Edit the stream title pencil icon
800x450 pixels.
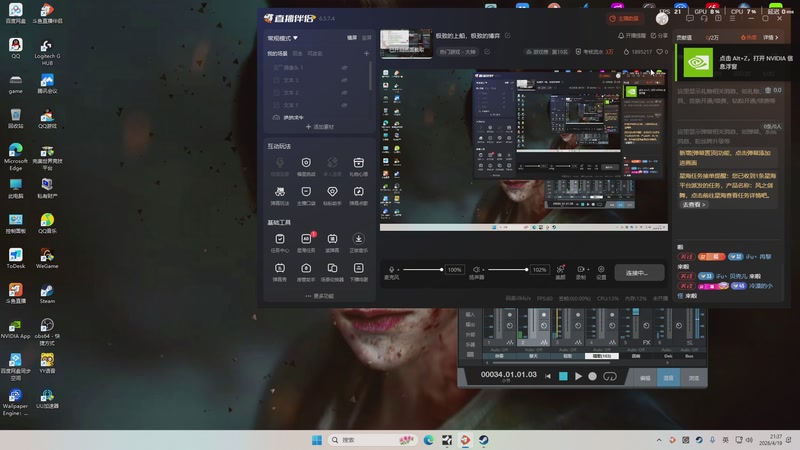(507, 36)
